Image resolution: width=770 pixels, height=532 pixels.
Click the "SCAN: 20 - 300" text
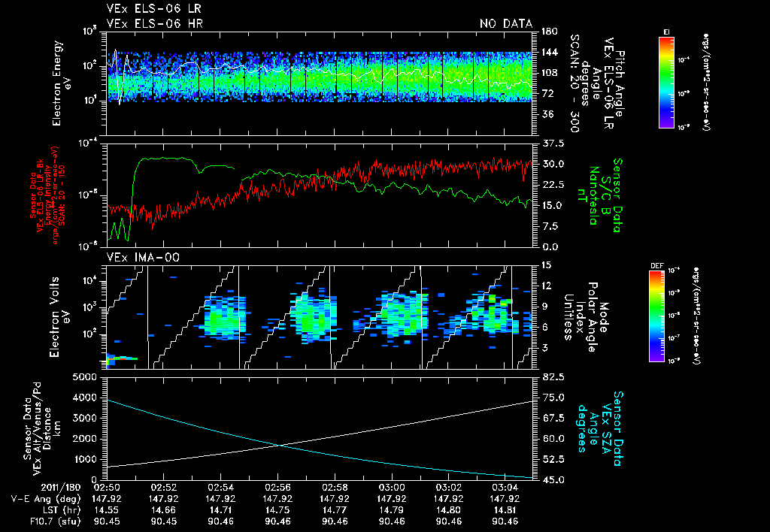click(x=574, y=83)
